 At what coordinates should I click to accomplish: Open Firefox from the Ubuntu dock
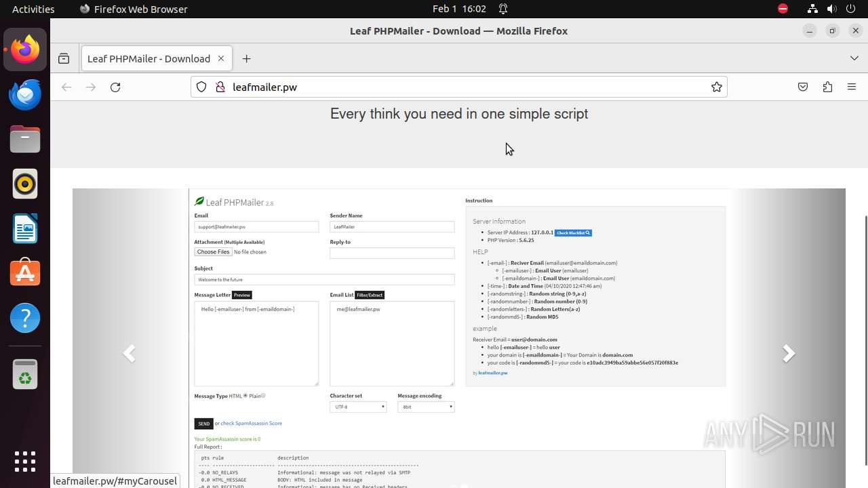25,49
